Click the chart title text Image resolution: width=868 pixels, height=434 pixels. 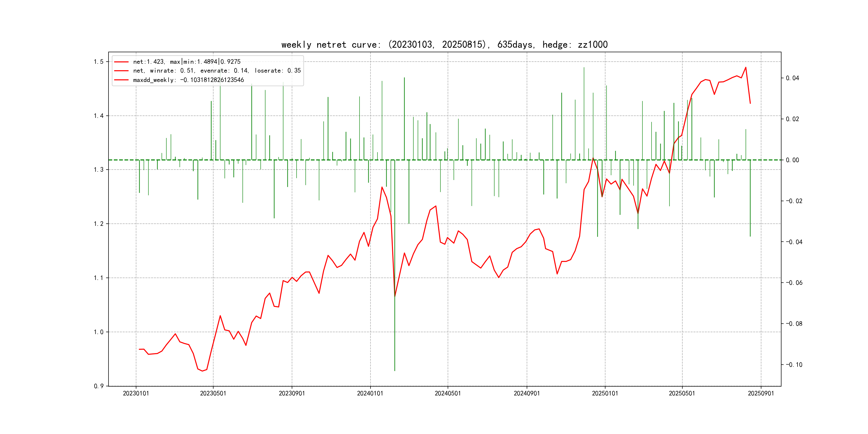pyautogui.click(x=444, y=44)
